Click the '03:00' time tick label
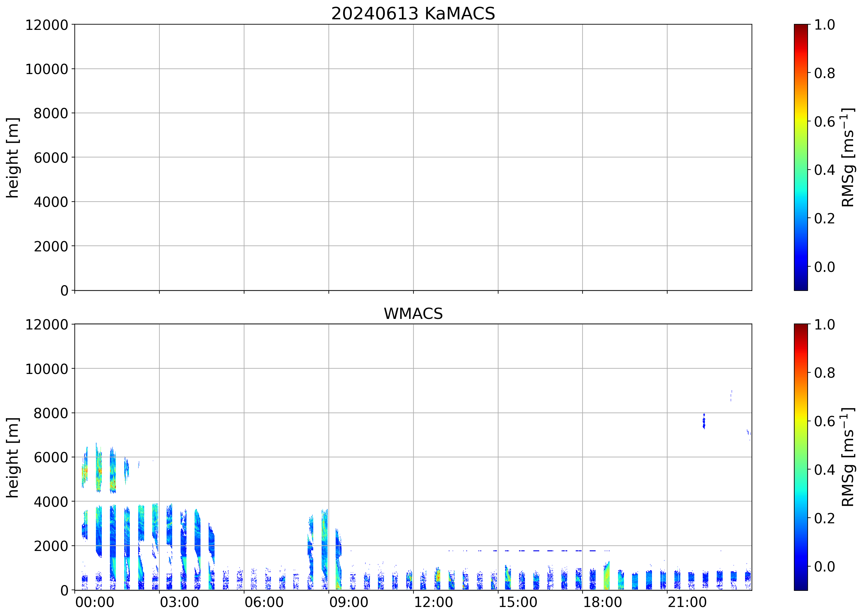Screen dimensions: 864x616 pyautogui.click(x=179, y=602)
